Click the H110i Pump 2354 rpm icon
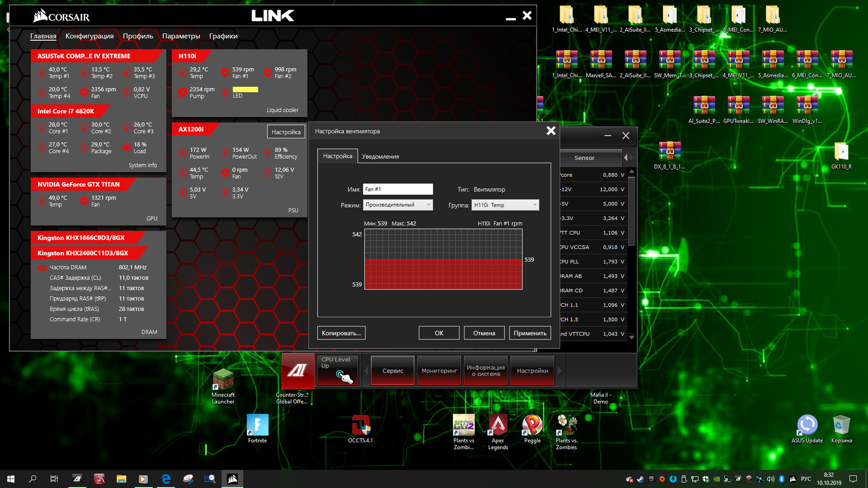The width and height of the screenshot is (868, 488). (183, 92)
